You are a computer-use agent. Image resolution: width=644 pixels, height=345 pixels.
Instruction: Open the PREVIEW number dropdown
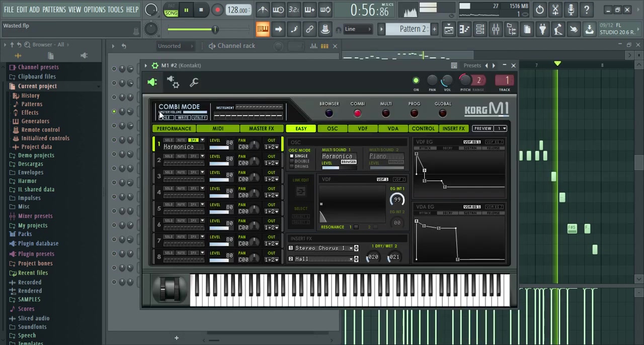point(500,129)
